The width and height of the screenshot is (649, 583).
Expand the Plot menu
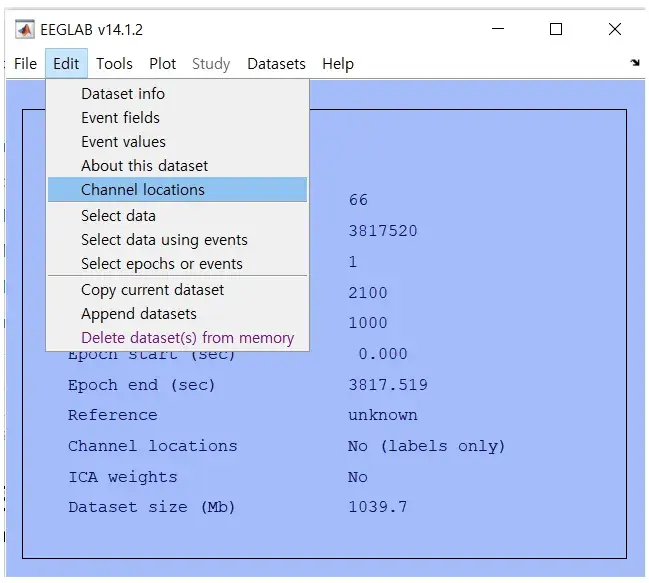(162, 64)
